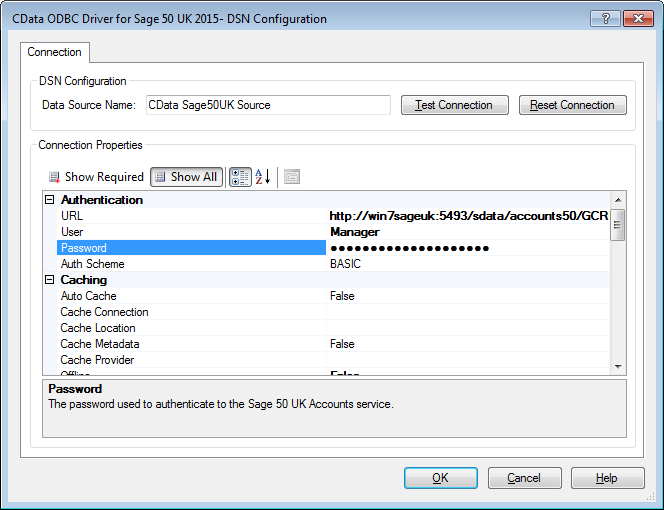Click the empty Cache Connection value cell

pos(468,312)
